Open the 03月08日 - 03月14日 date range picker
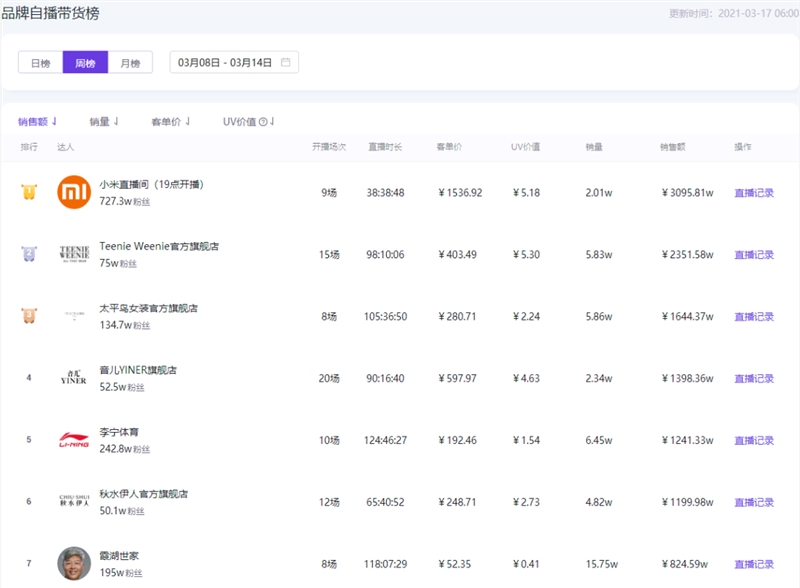Image resolution: width=800 pixels, height=588 pixels. click(x=234, y=62)
